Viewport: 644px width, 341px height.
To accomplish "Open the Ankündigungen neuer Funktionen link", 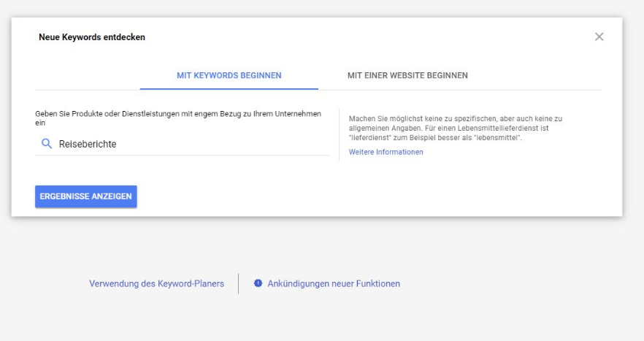I will [x=334, y=283].
